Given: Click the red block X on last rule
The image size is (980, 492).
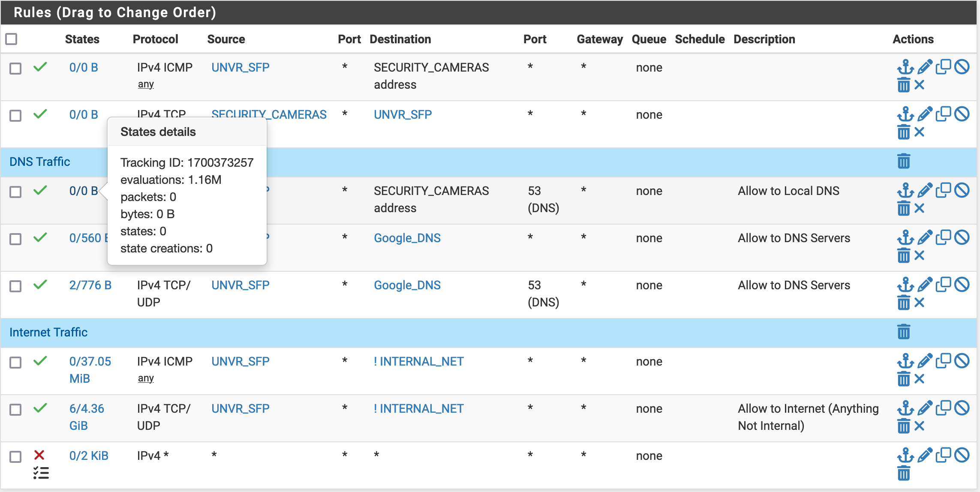Looking at the screenshot, I should (39, 455).
